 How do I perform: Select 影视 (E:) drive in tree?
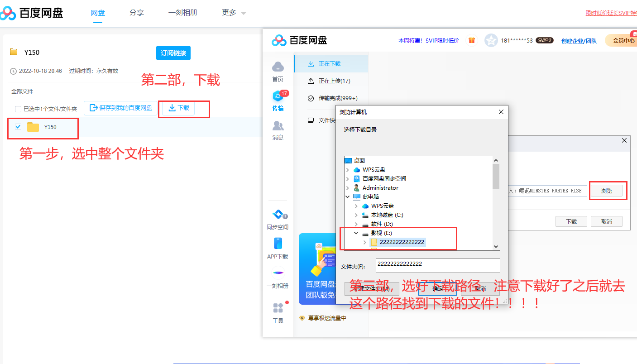[x=381, y=233]
